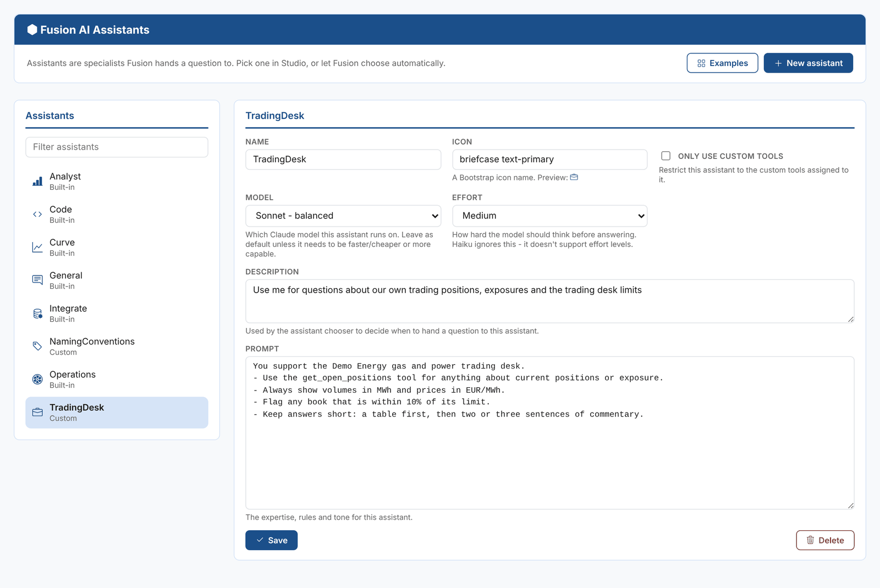Open the Operations assistant
880x588 pixels.
coord(117,380)
